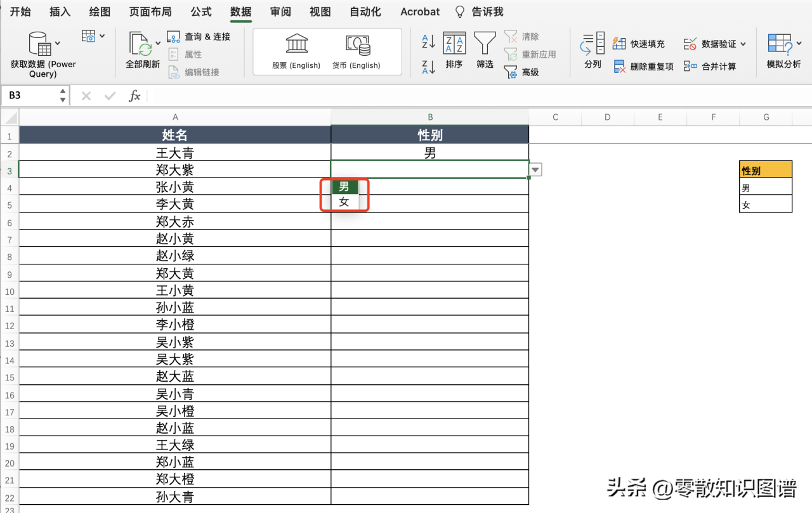Click the select-all corner triangle
812x513 pixels.
pos(10,117)
